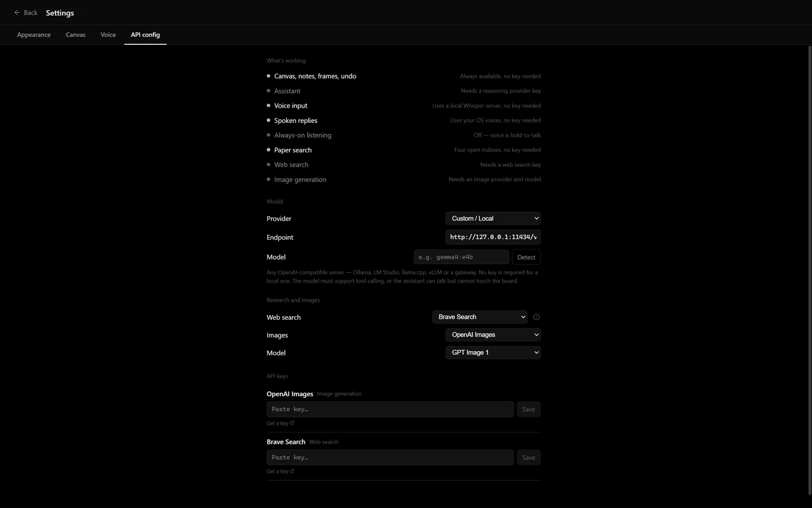This screenshot has height=508, width=812.
Task: Click the "Web search" status row label
Action: (x=291, y=165)
